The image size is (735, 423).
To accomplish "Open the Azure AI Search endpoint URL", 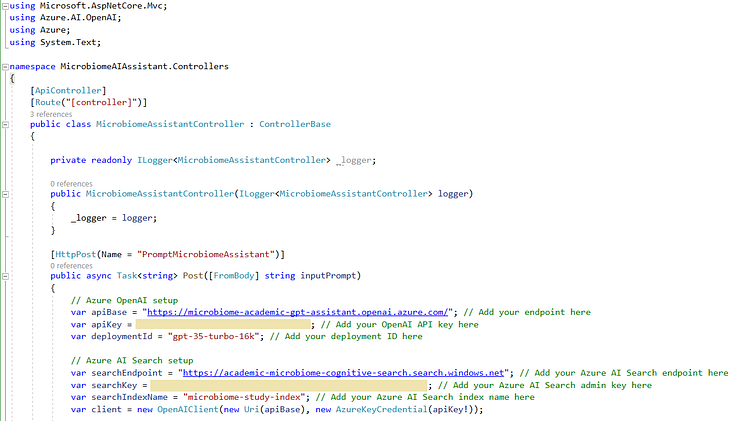I will pyautogui.click(x=343, y=373).
